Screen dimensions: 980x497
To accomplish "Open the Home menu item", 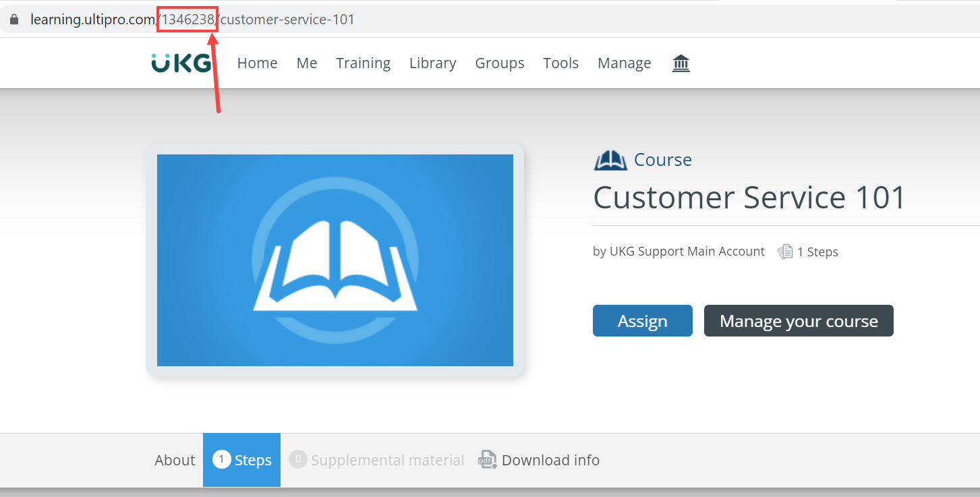I will click(257, 63).
